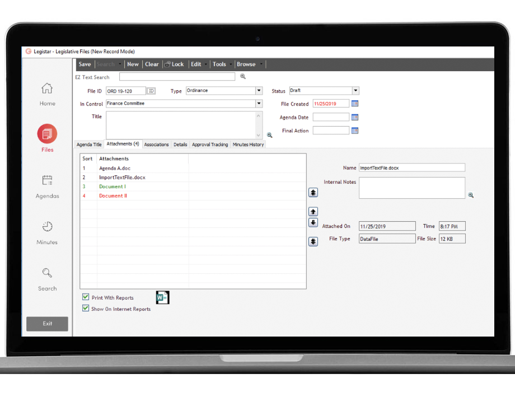Open the Word document attachment icon
Image resolution: width=515 pixels, height=420 pixels.
(162, 298)
